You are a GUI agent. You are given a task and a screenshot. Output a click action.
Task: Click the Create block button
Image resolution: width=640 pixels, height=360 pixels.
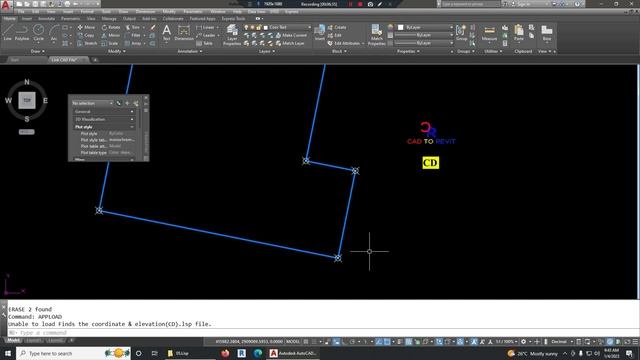coord(337,27)
